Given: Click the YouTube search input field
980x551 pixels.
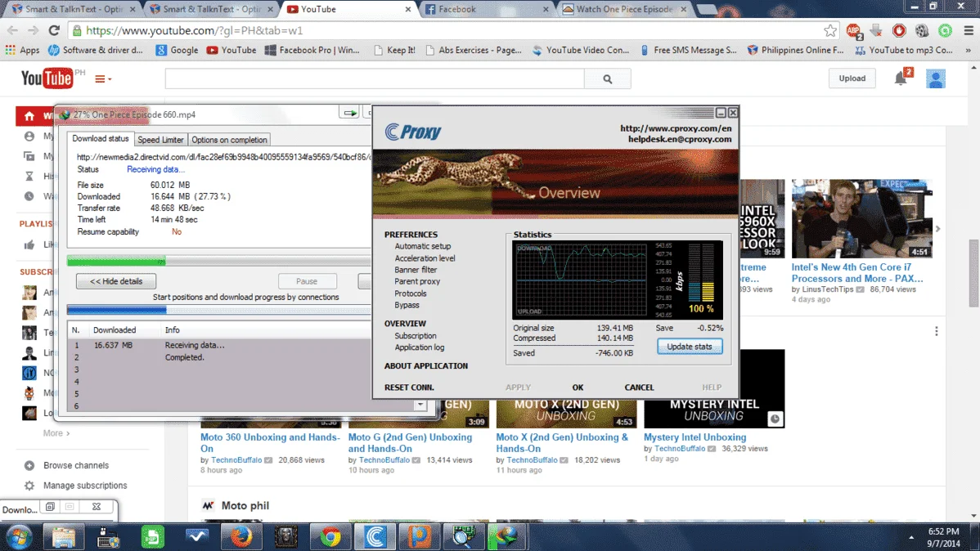Looking at the screenshot, I should click(375, 78).
